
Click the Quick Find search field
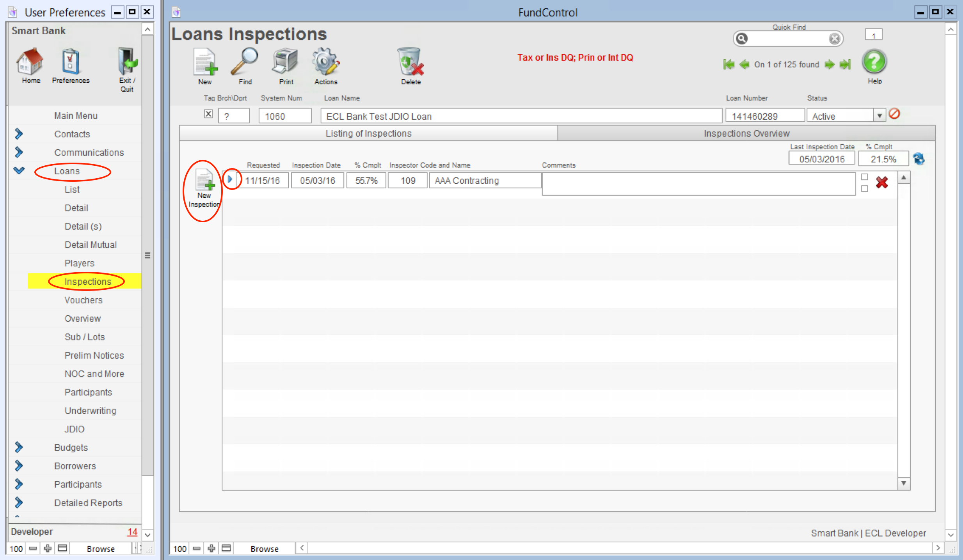pos(788,38)
